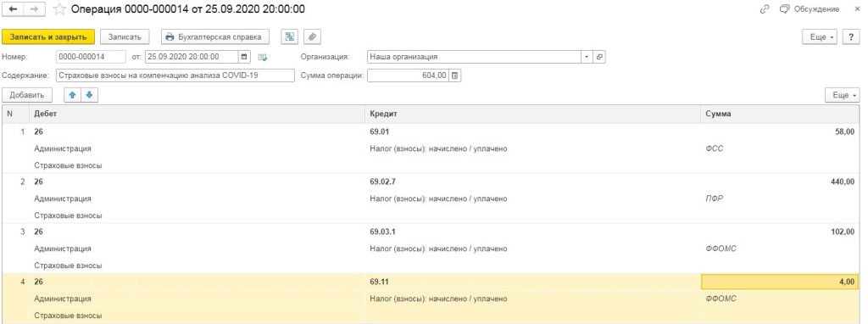Print Бухгалтерская справка
The width and height of the screenshot is (868, 324).
click(215, 36)
